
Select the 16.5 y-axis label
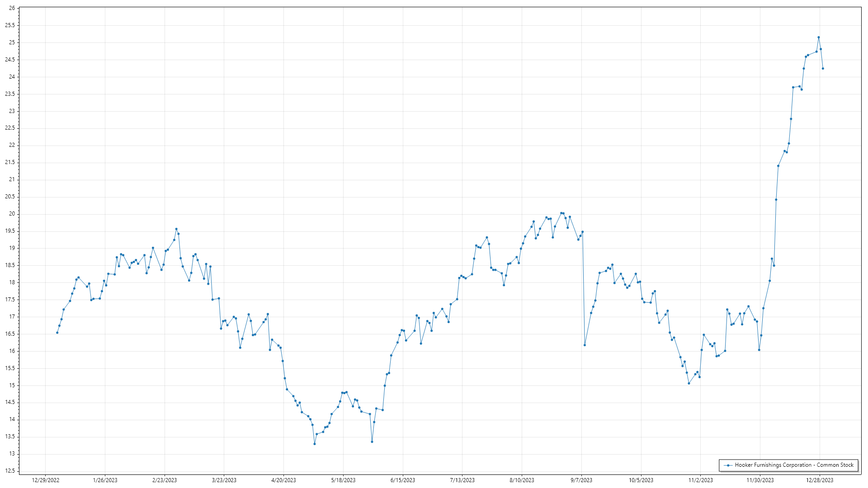[10, 334]
